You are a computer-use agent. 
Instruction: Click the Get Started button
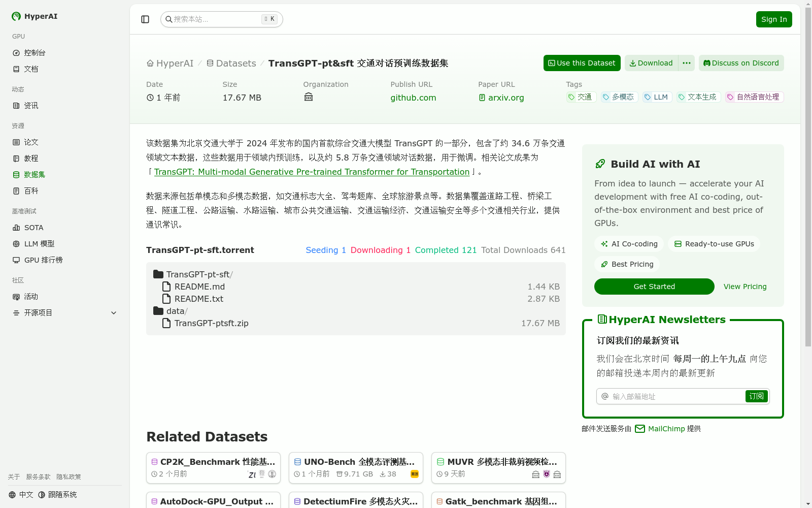(x=654, y=287)
